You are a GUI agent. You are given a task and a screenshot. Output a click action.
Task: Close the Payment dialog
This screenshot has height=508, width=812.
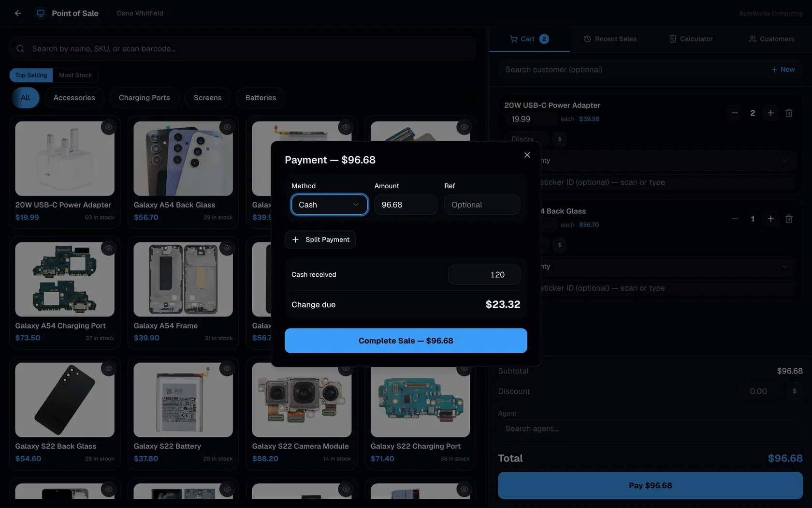(527, 155)
